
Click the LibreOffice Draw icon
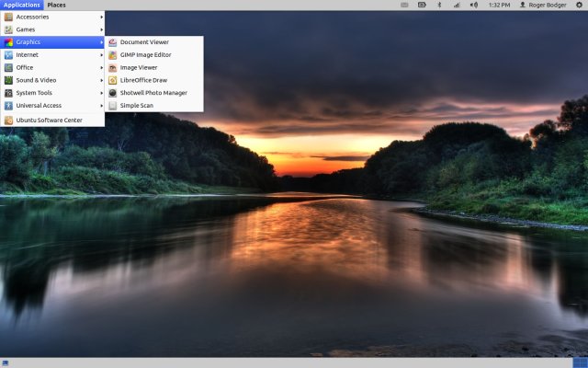(x=112, y=80)
